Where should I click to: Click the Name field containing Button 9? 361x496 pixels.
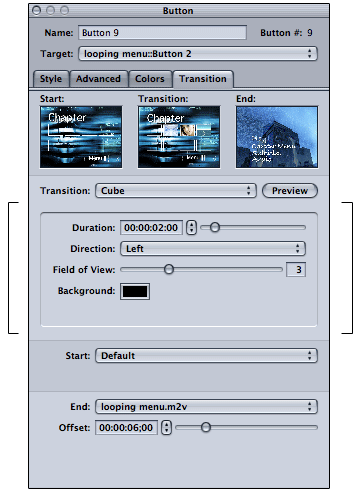click(x=162, y=33)
